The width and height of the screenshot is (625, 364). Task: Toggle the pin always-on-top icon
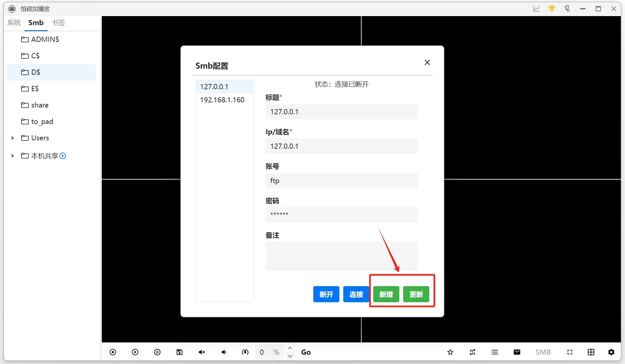567,9
